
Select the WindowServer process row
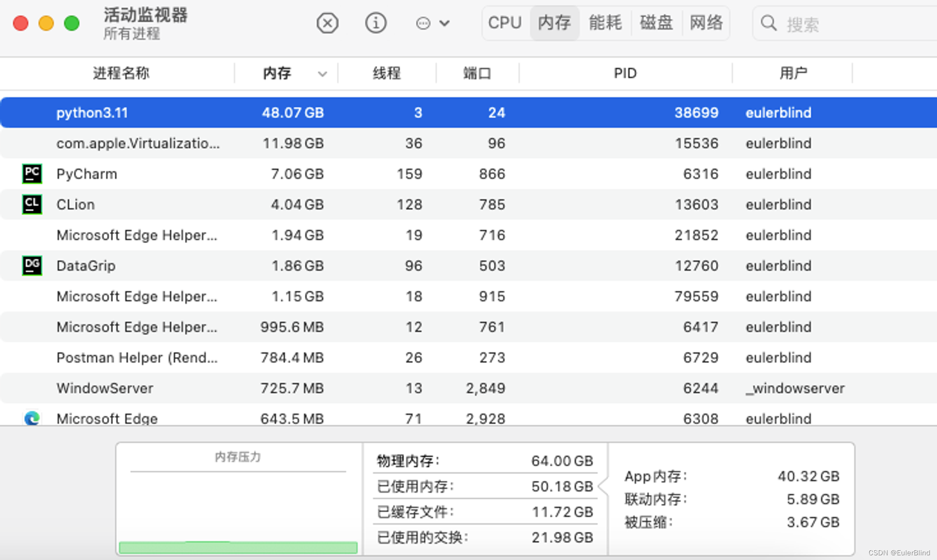tap(105, 388)
